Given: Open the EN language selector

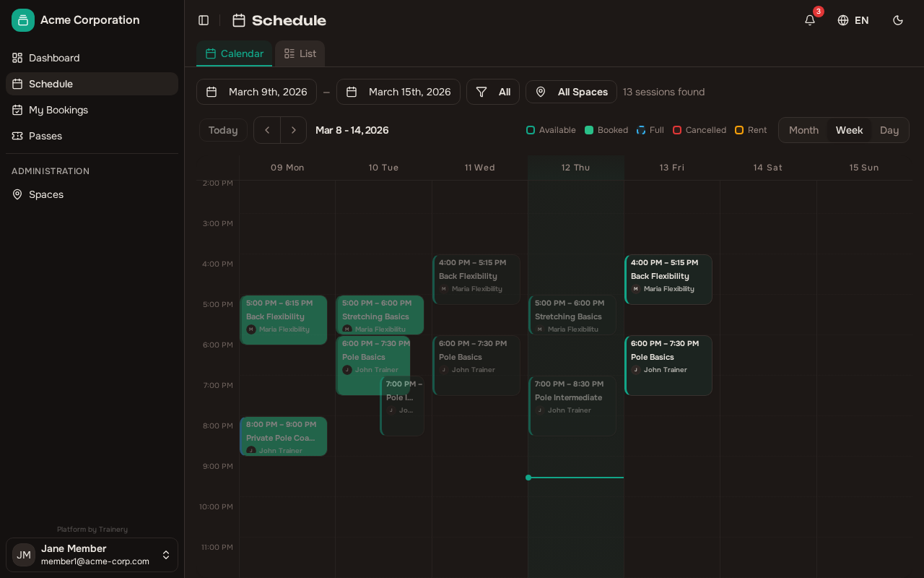Looking at the screenshot, I should pyautogui.click(x=853, y=20).
